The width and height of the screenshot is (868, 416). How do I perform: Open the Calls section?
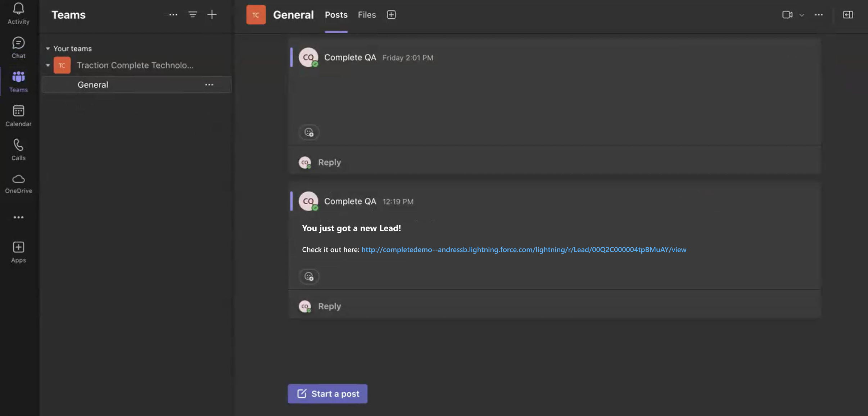coord(18,150)
